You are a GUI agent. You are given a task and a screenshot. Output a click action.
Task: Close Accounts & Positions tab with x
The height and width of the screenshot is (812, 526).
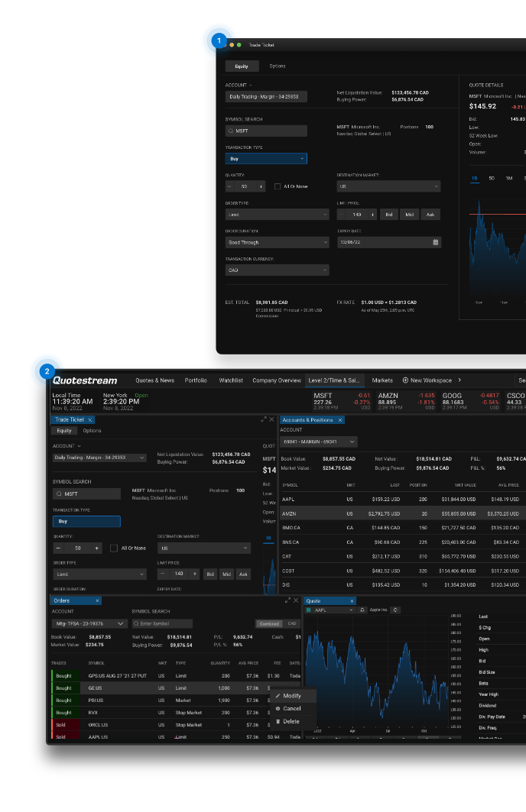340,420
